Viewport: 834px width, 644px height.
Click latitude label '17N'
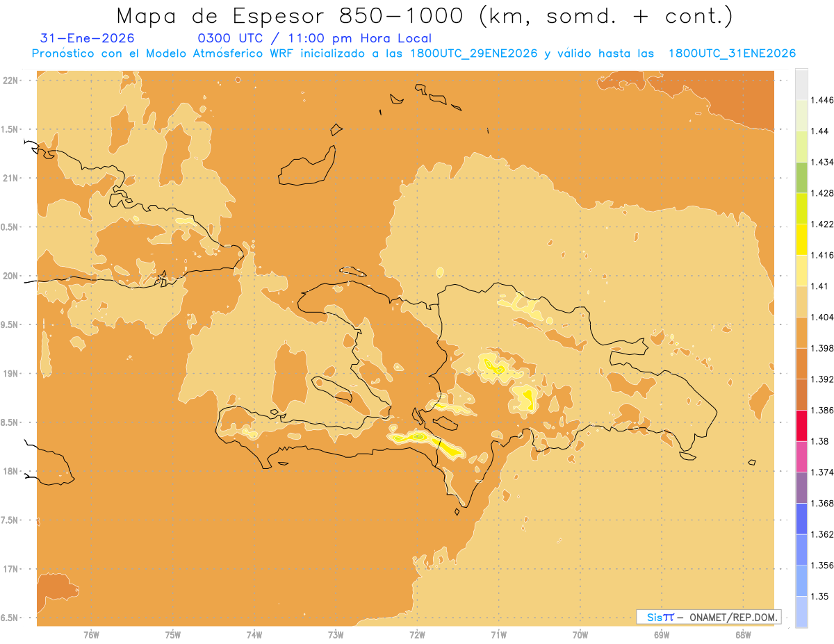coord(10,569)
